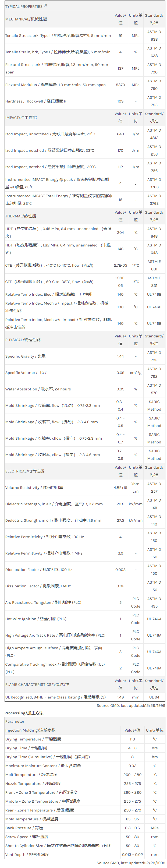Select the Volume Resistivity value 4.8E+15
167x868 pixels.
pyautogui.click(x=120, y=488)
